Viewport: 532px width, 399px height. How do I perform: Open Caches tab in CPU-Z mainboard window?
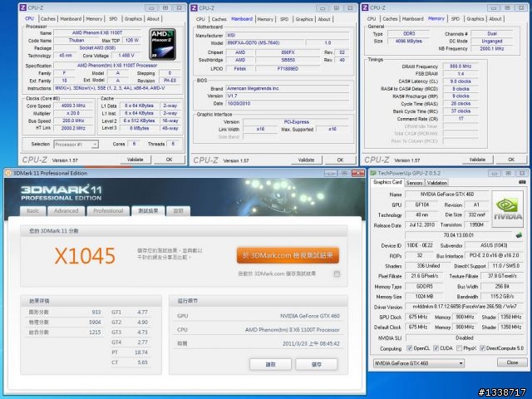(219, 19)
